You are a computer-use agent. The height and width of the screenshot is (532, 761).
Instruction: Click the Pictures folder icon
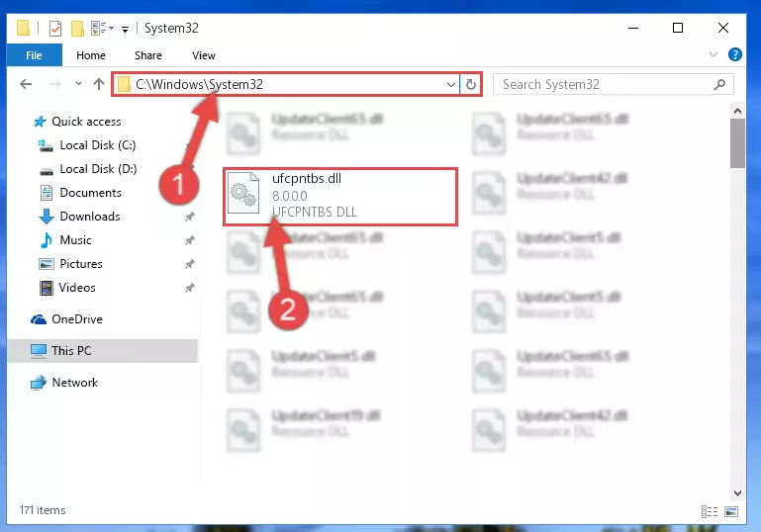click(x=47, y=264)
